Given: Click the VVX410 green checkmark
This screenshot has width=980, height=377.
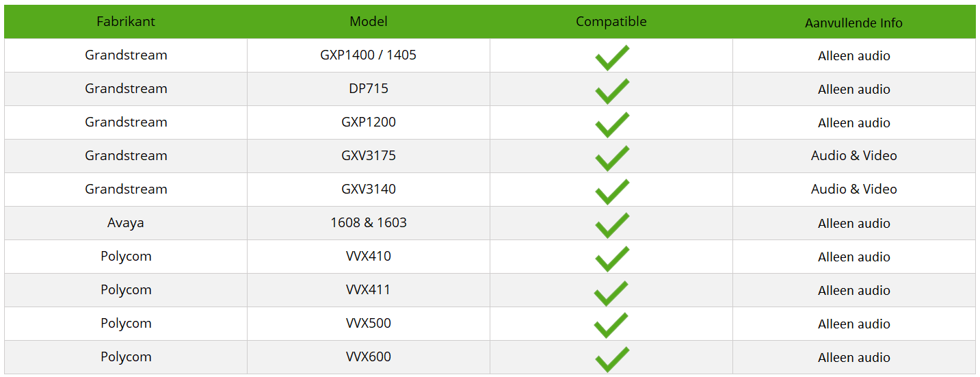Looking at the screenshot, I should 611,258.
